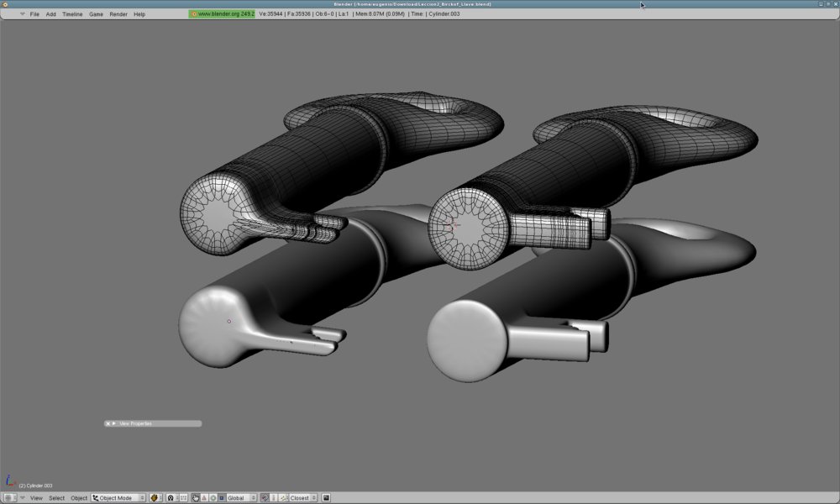This screenshot has width=840, height=504.
Task: Open the Add menu
Action: click(x=51, y=14)
